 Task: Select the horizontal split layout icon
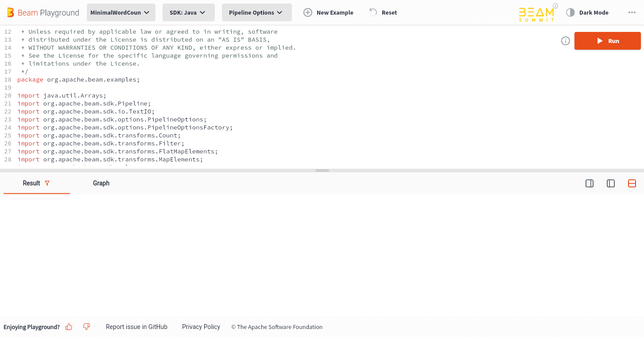[632, 183]
